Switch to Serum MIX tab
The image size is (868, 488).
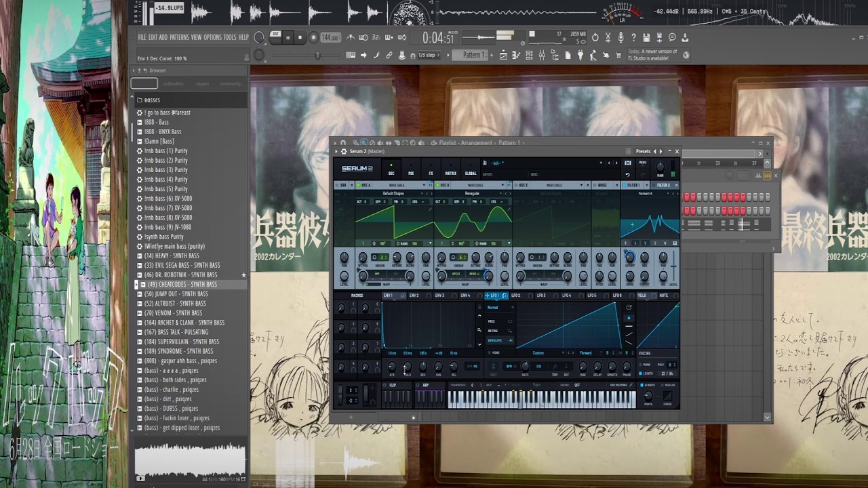point(411,169)
